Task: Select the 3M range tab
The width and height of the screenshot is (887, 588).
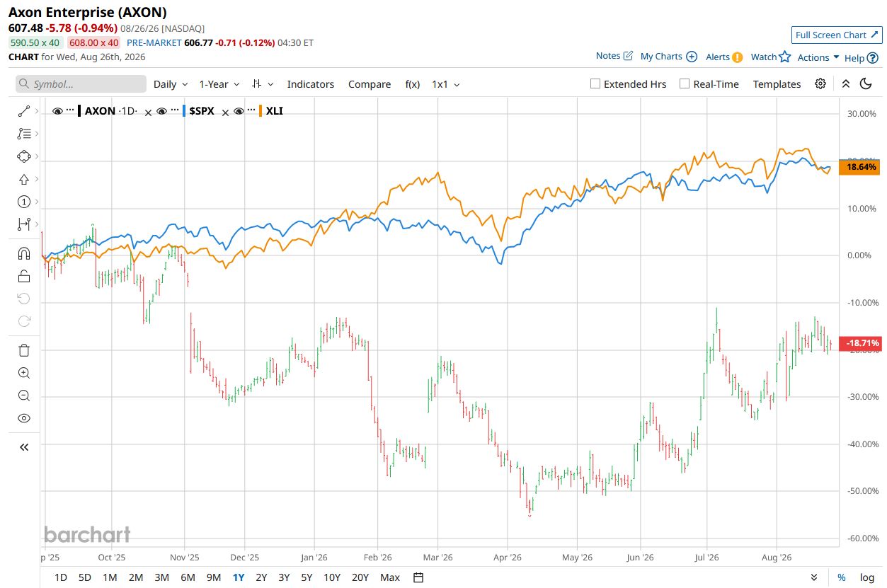Action: (161, 577)
